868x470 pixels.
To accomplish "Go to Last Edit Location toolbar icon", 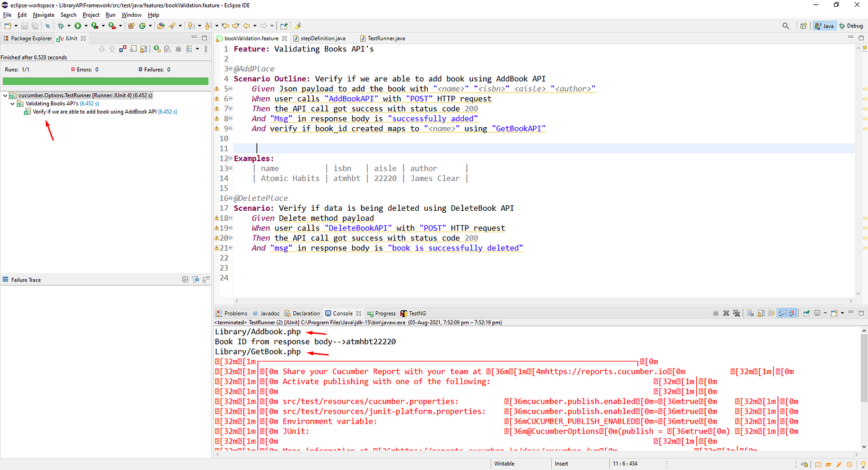I will 225,26.
